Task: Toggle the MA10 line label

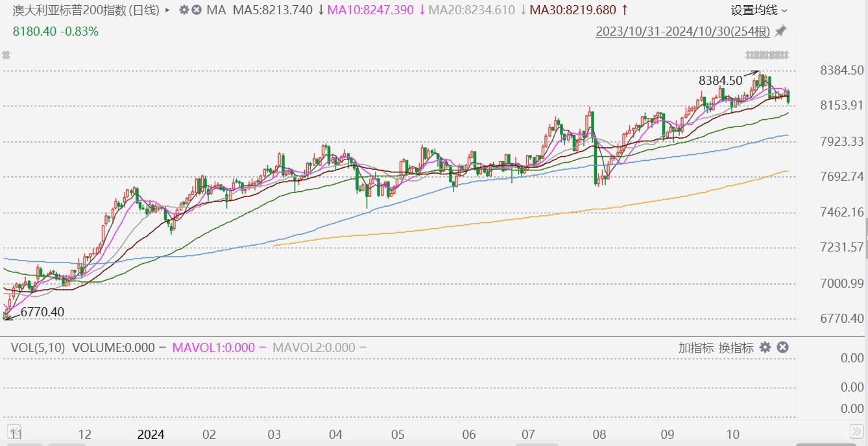Action: pyautogui.click(x=370, y=10)
